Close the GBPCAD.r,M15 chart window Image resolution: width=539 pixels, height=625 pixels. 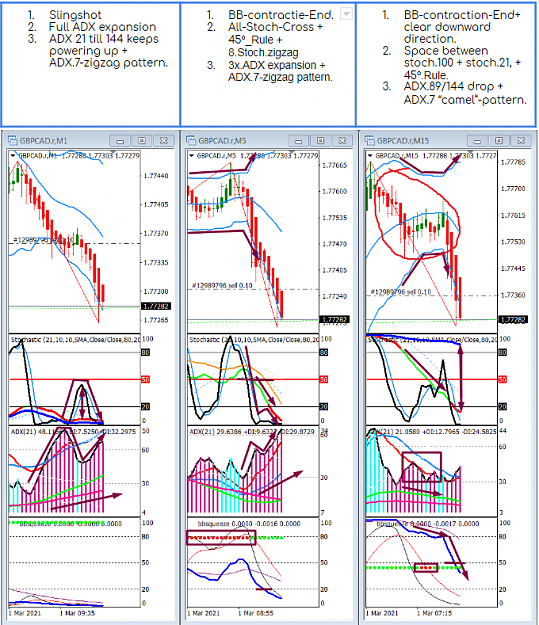521,141
